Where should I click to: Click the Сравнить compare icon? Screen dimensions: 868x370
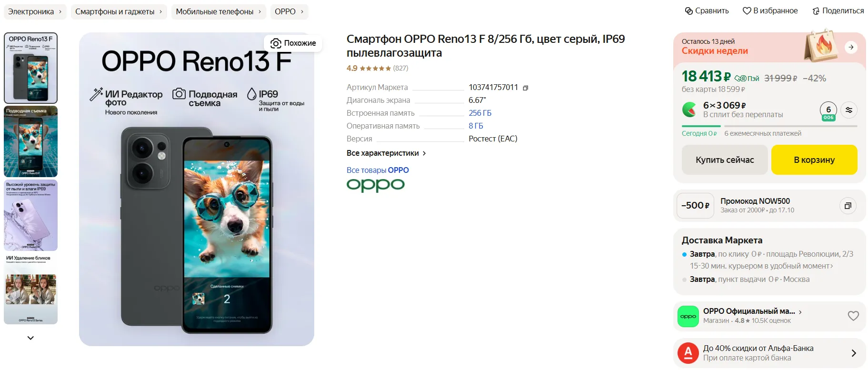pos(688,11)
